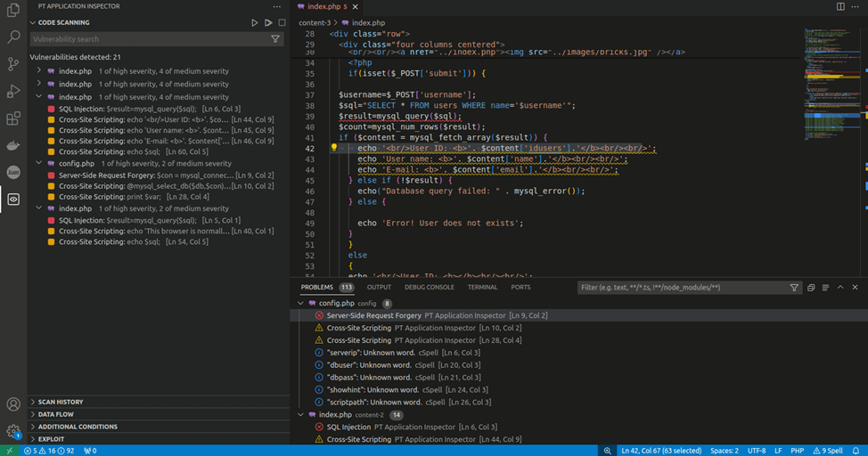Open the PT Application Inspector sidebar icon
Viewport: 868px width, 456px height.
[13, 199]
